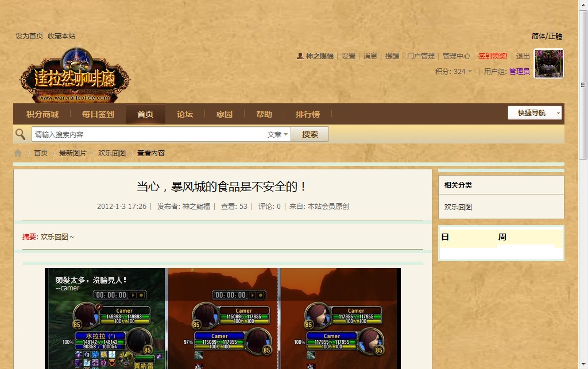
Task: Open 欢乐囧图 under 相关分类 sidebar
Action: click(x=458, y=207)
